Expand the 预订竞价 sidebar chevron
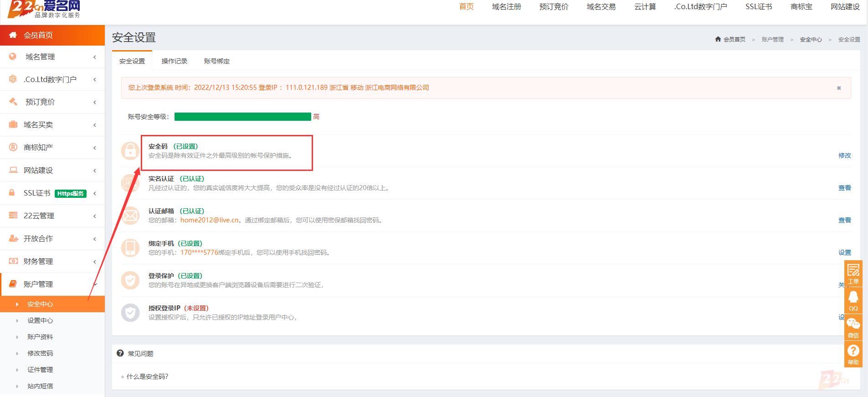Viewport: 868px width, 397px height. coord(95,103)
